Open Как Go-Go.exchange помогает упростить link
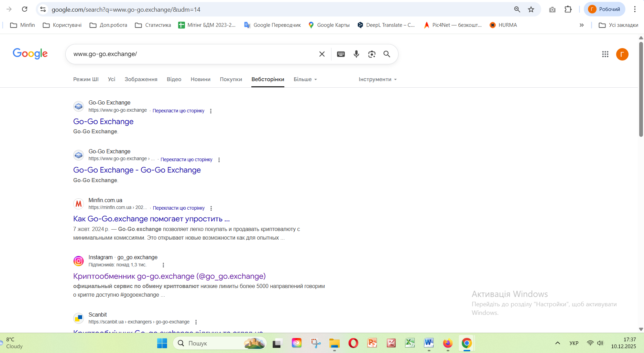 (151, 219)
